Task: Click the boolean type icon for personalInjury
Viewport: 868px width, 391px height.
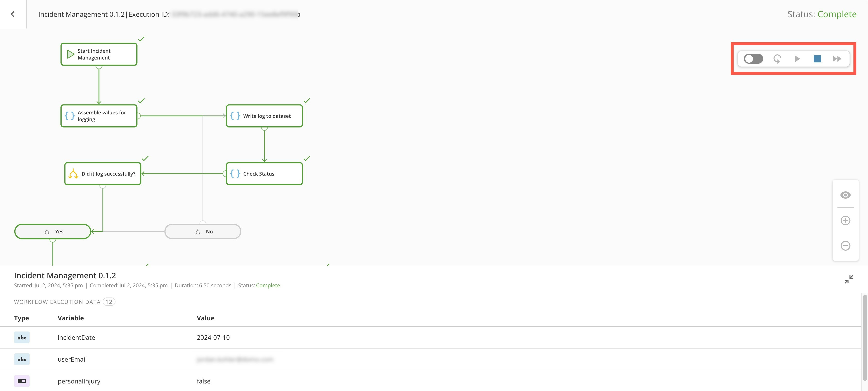Action: point(22,381)
